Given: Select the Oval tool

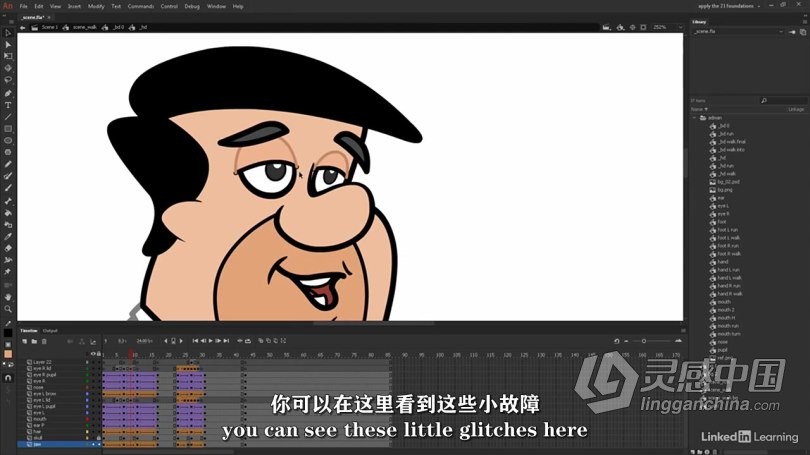Looking at the screenshot, I should (x=8, y=140).
